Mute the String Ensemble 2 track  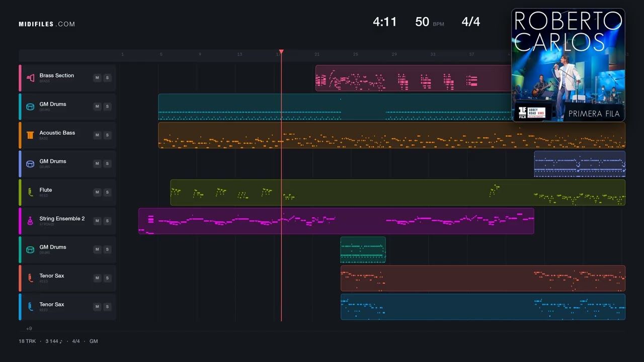(x=97, y=221)
